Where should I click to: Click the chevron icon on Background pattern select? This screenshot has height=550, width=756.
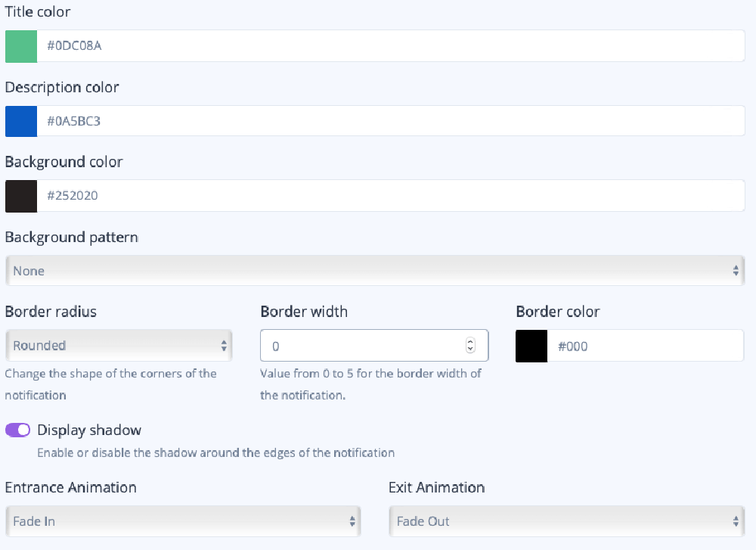point(734,270)
